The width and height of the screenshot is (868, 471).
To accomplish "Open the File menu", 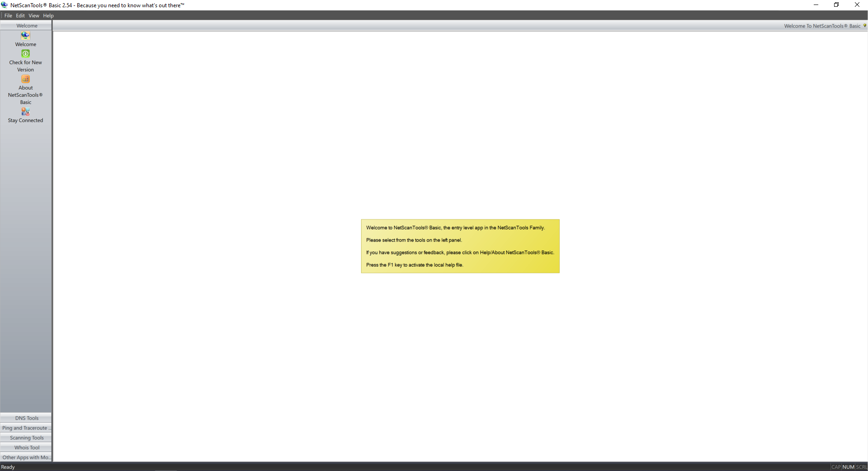I will (x=8, y=15).
